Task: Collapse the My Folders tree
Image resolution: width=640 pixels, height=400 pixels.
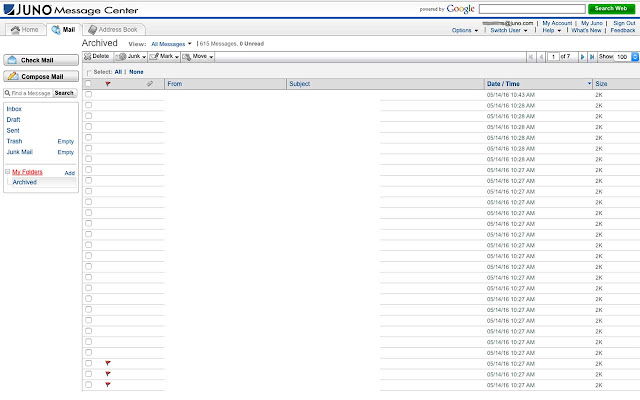Action: tap(7, 172)
